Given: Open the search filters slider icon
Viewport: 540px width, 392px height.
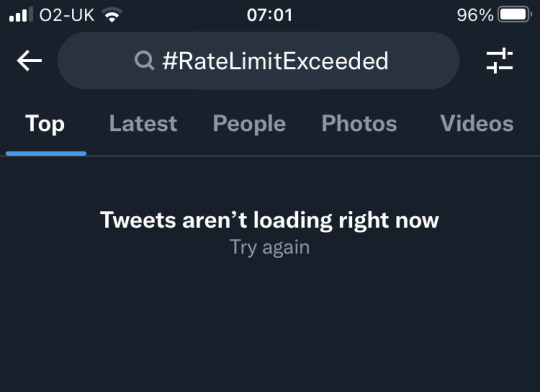Looking at the screenshot, I should tap(499, 61).
